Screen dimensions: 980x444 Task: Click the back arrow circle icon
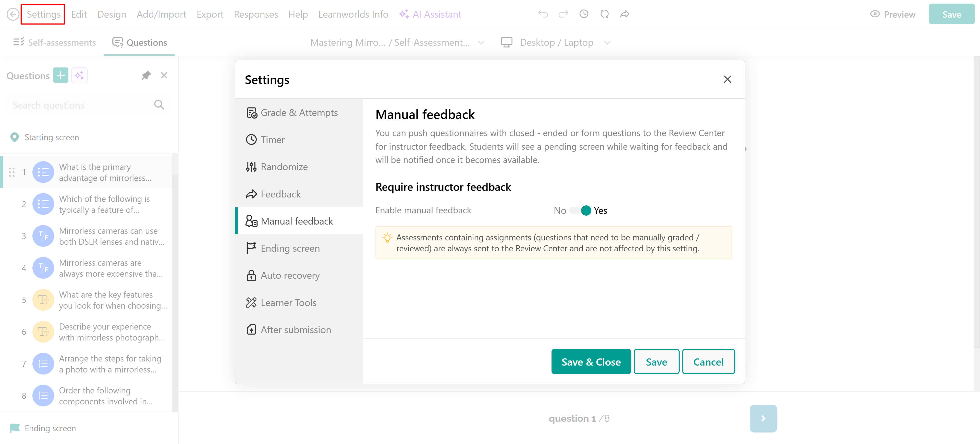point(13,15)
